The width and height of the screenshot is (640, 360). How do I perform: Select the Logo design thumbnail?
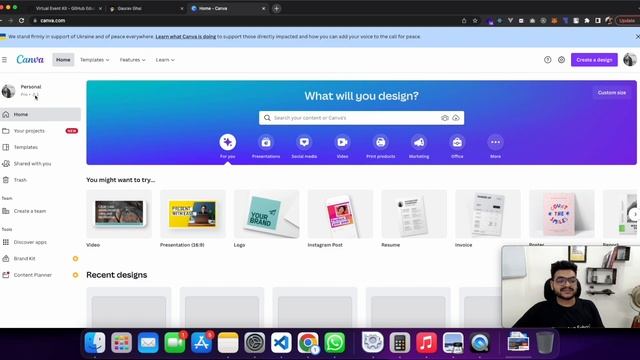[267, 214]
